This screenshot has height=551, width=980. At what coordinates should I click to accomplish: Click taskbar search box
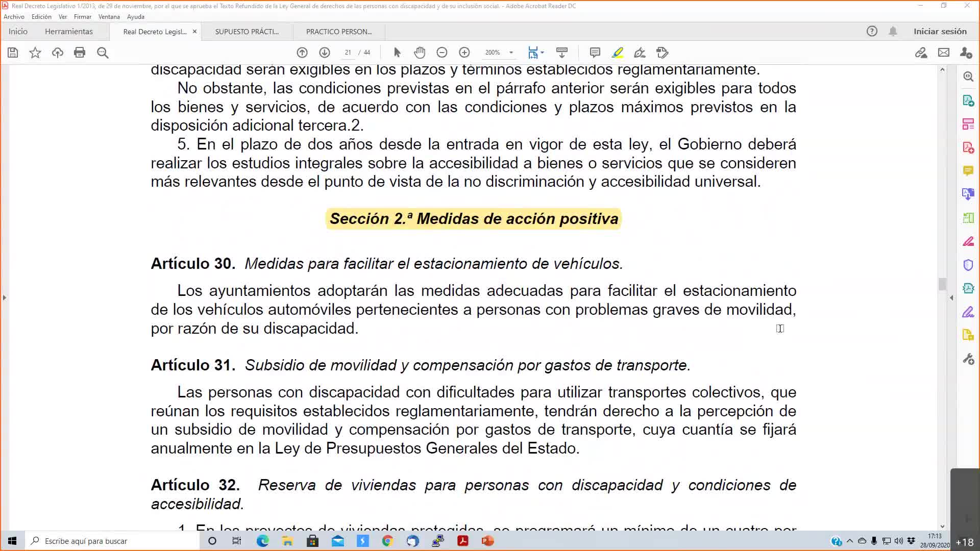112,541
